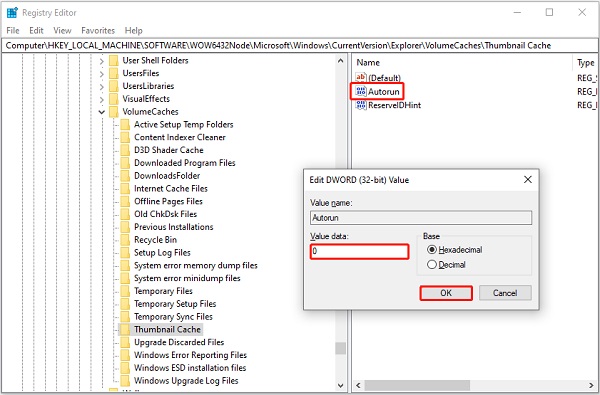Select the ReserveIDHint value icon

(x=361, y=105)
